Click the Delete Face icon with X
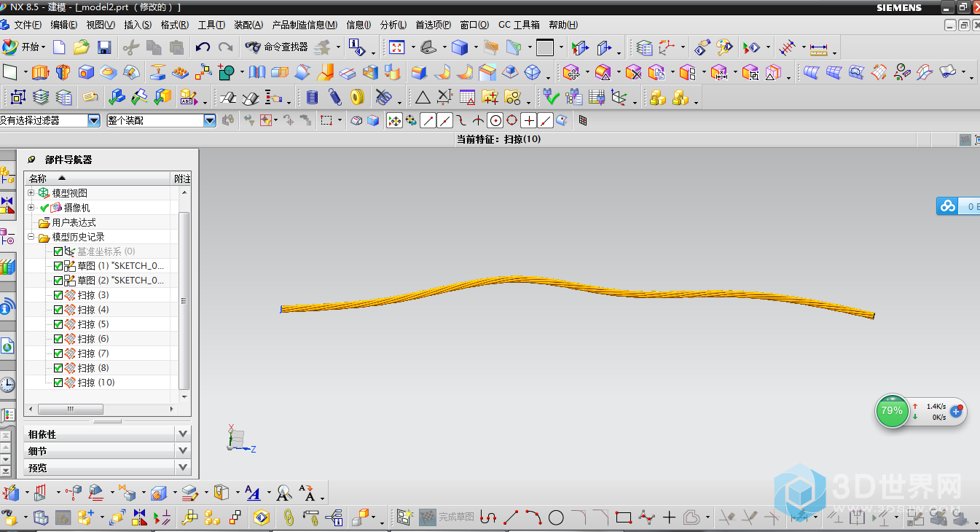 point(633,72)
